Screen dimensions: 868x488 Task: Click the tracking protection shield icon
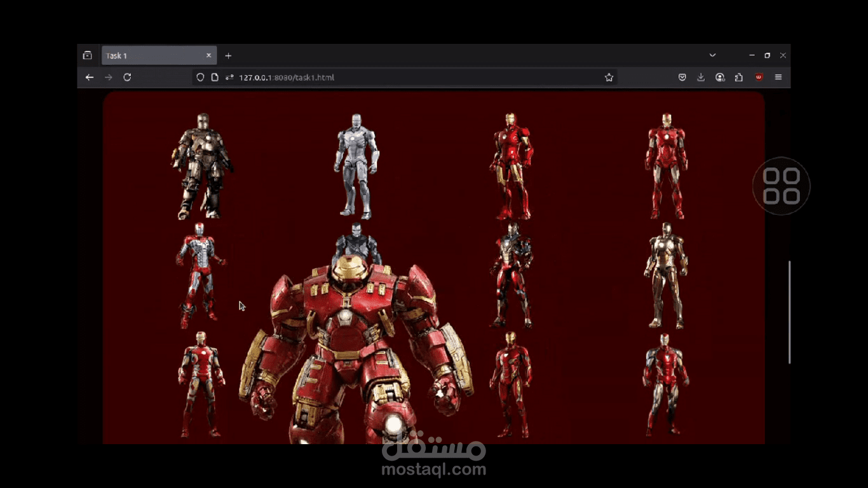coord(200,78)
